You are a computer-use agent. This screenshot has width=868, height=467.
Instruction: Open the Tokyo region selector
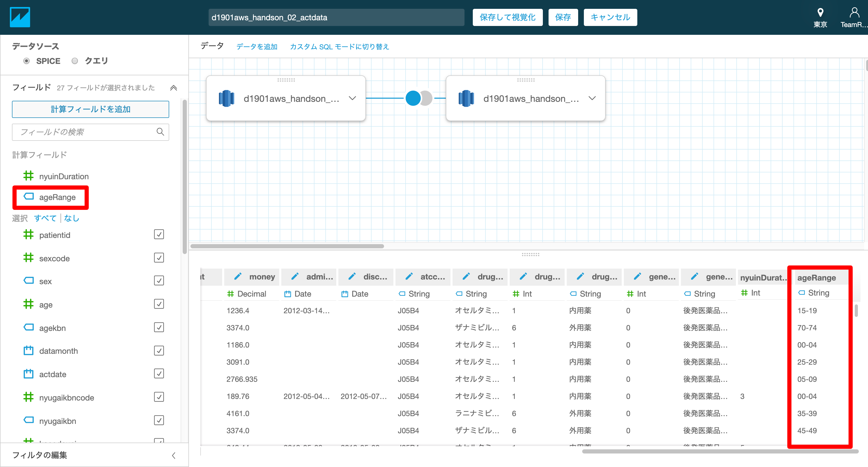click(820, 18)
